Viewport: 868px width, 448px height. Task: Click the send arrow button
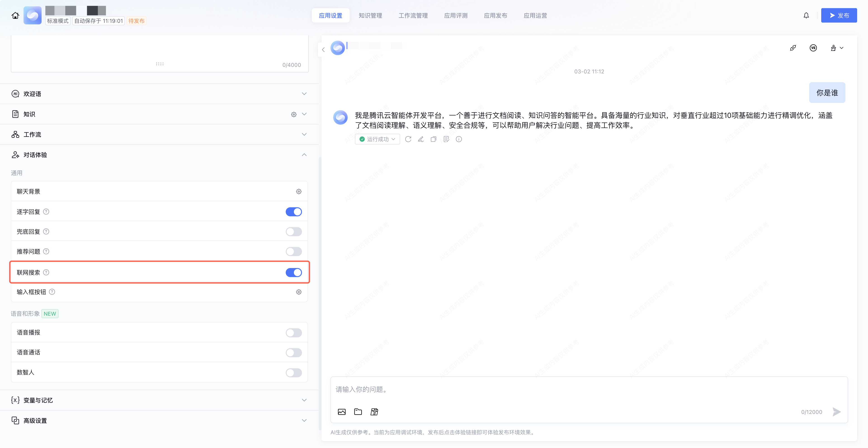click(x=836, y=412)
